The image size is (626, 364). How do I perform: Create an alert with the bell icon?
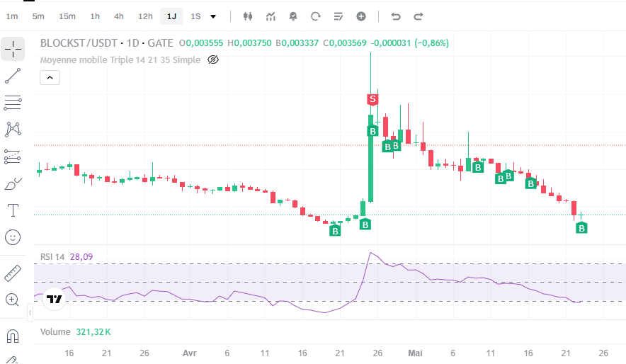coord(293,16)
